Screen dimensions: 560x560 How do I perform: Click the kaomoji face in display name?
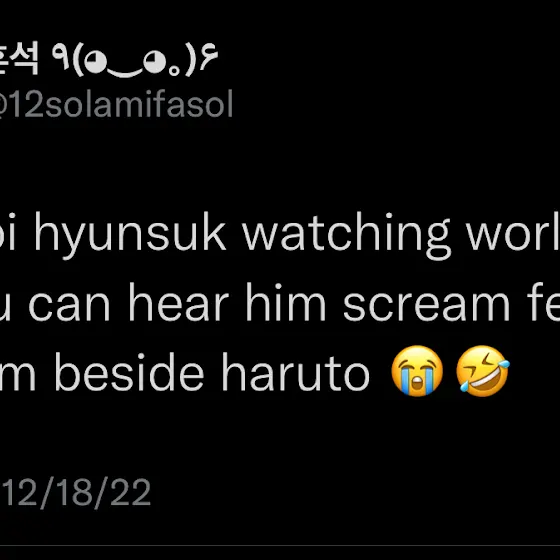pyautogui.click(x=135, y=61)
